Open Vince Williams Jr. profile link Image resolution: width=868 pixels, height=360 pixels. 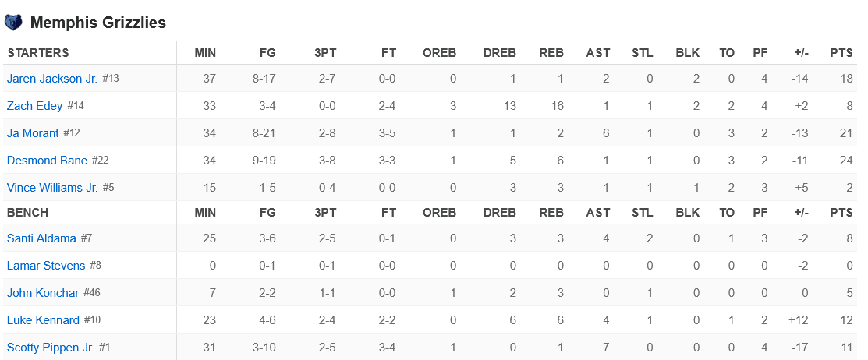pyautogui.click(x=52, y=188)
